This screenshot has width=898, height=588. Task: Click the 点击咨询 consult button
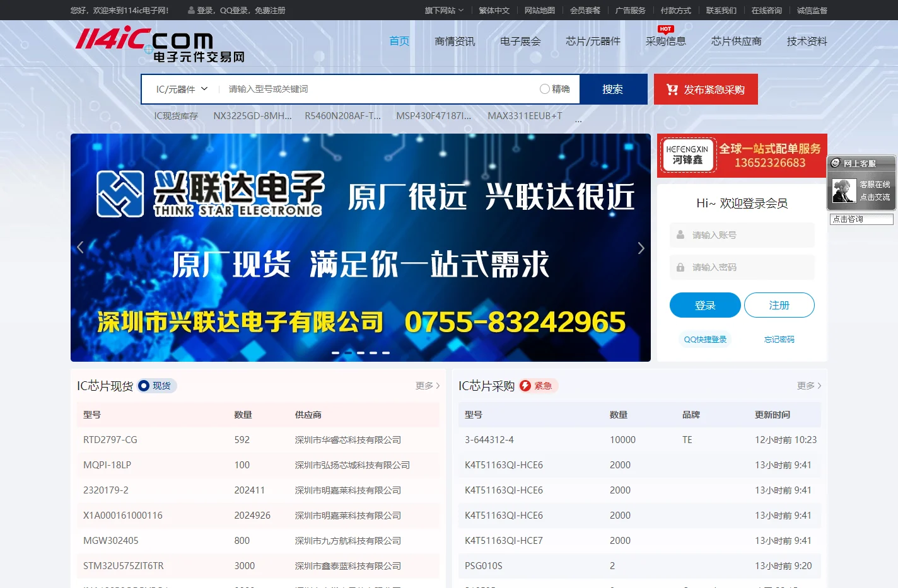tap(861, 219)
